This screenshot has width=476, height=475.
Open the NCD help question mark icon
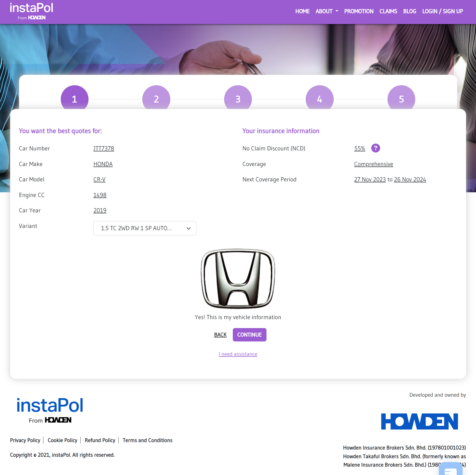(375, 148)
